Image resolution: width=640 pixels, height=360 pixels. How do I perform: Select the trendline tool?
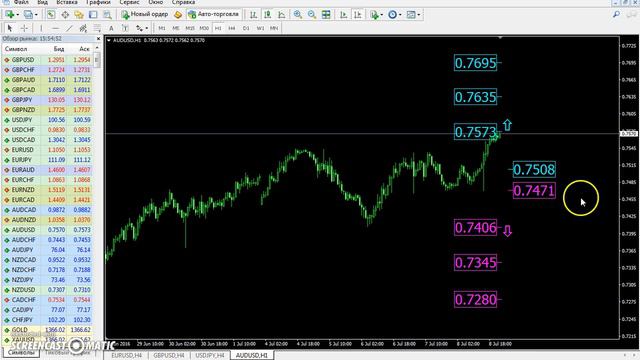[x=69, y=28]
